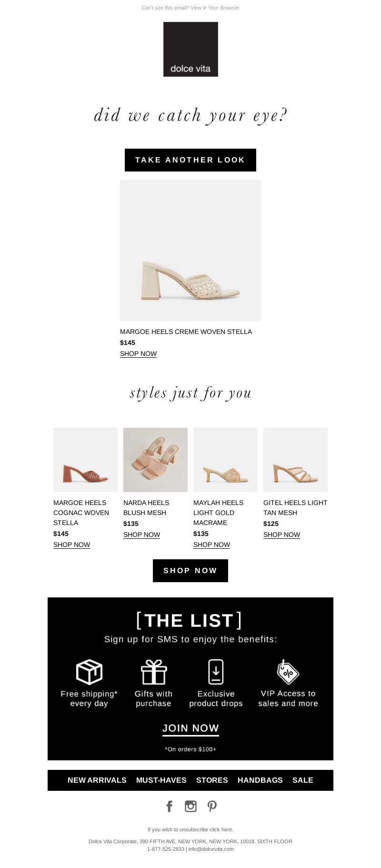
Task: Go to the Must-Haves section
Action: click(x=161, y=780)
